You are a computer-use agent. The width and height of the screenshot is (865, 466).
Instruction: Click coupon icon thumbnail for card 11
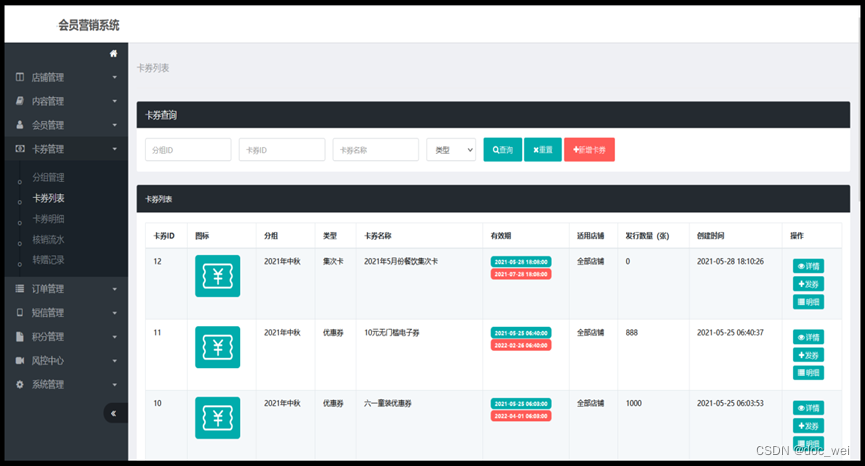217,347
